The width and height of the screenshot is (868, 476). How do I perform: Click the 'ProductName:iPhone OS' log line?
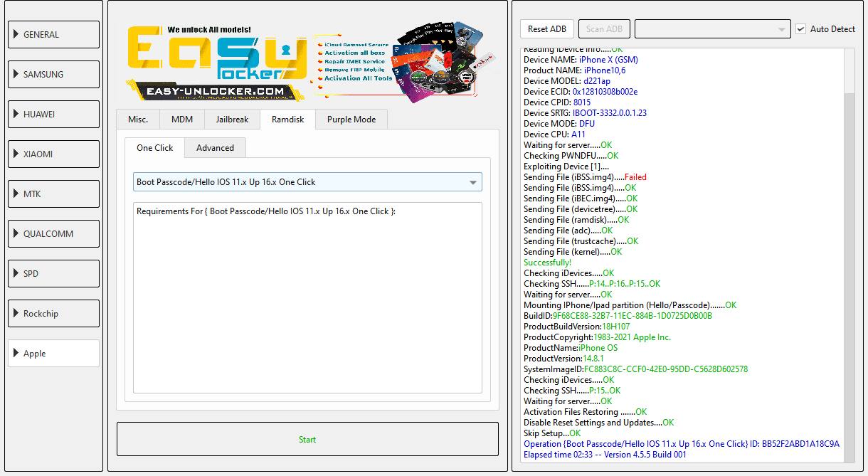(x=571, y=347)
